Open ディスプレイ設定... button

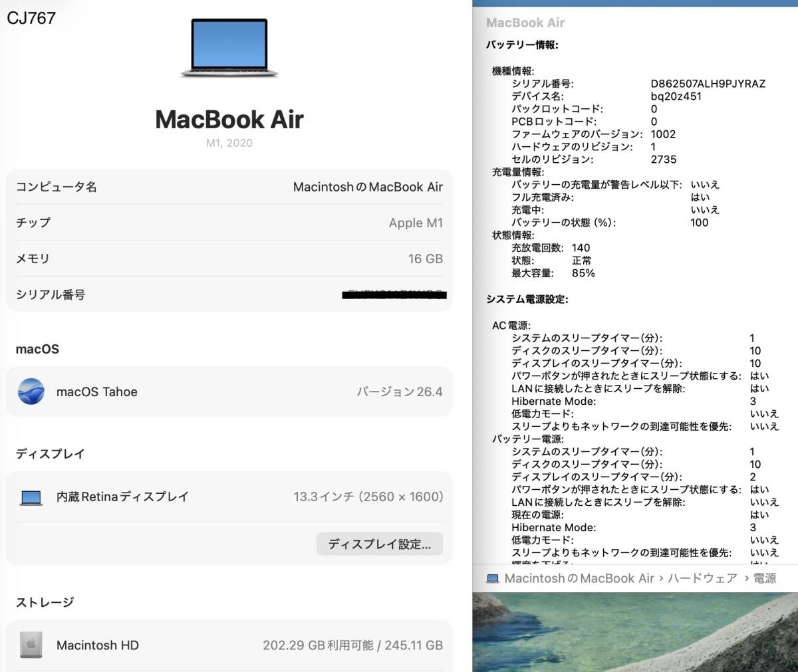tap(380, 544)
